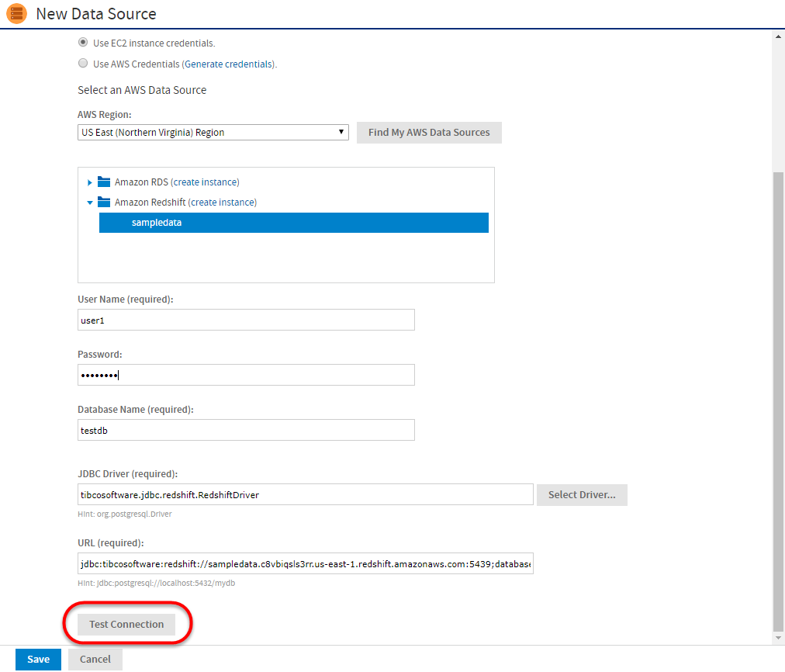
Task: Click the New Data Source title
Action: [x=96, y=14]
